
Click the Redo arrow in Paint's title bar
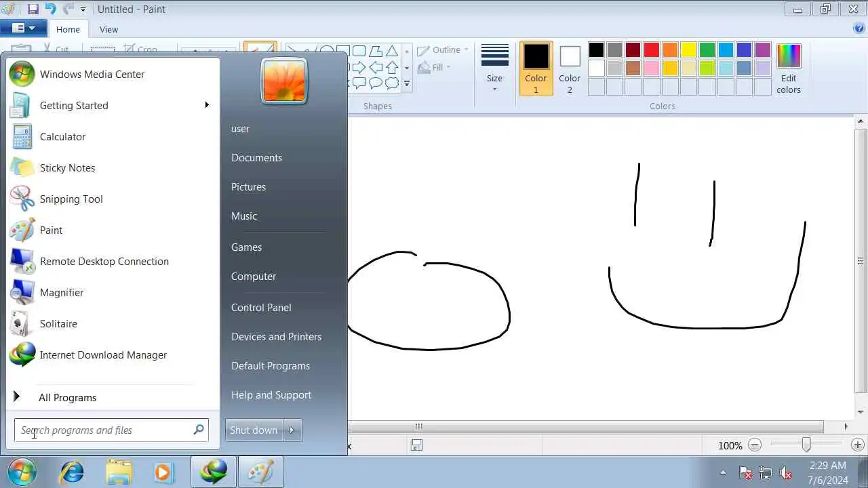(x=68, y=9)
